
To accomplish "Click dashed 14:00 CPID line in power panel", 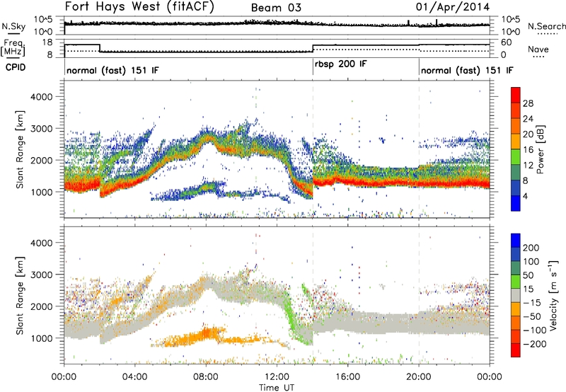I will [313, 149].
